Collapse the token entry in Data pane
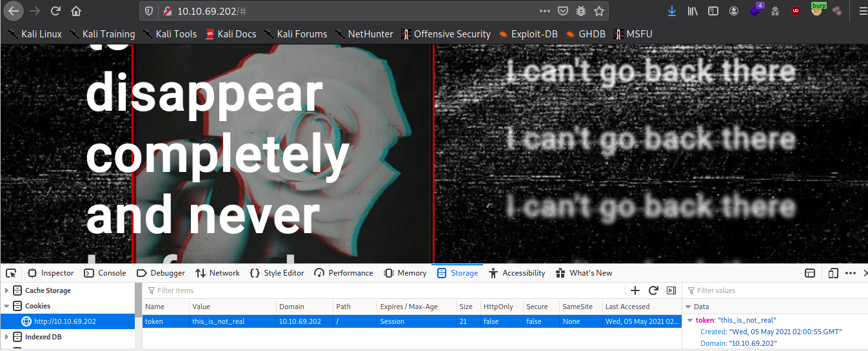The height and width of the screenshot is (351, 868). pos(691,320)
